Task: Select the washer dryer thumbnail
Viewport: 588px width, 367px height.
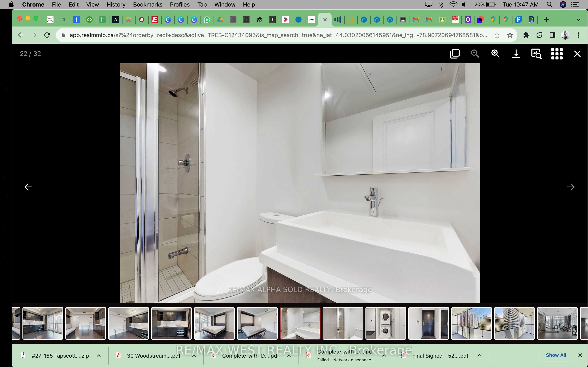Action: click(386, 323)
